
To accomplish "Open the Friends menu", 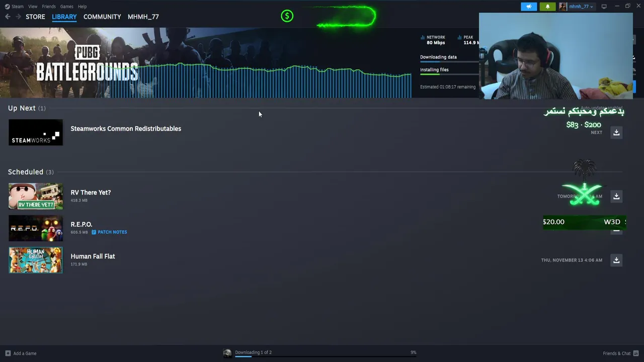I will (x=49, y=7).
